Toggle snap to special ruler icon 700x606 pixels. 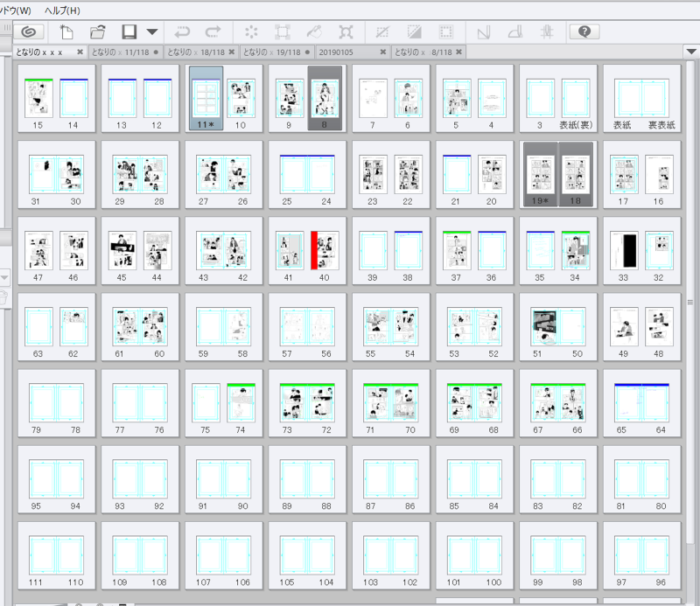click(x=515, y=31)
